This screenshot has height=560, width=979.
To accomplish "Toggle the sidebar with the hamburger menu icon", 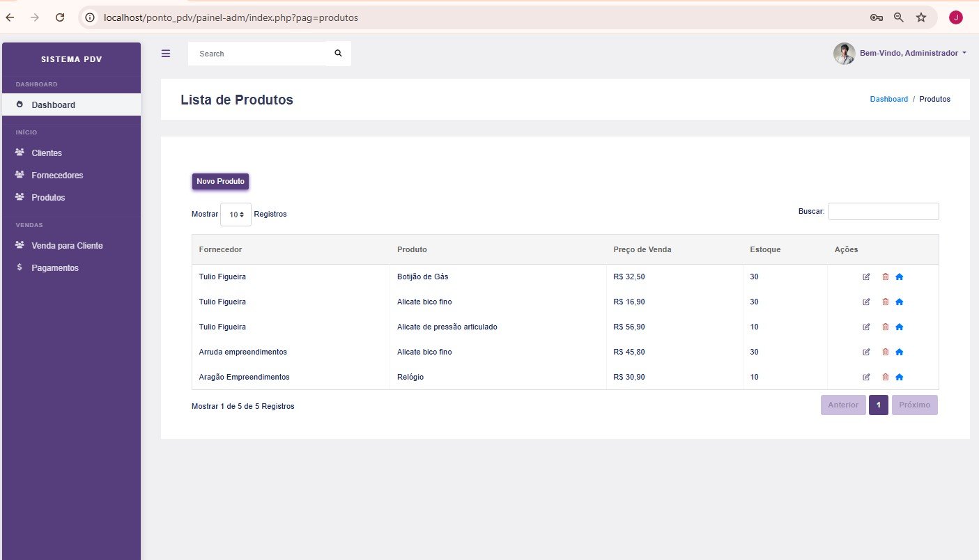I will click(x=165, y=53).
